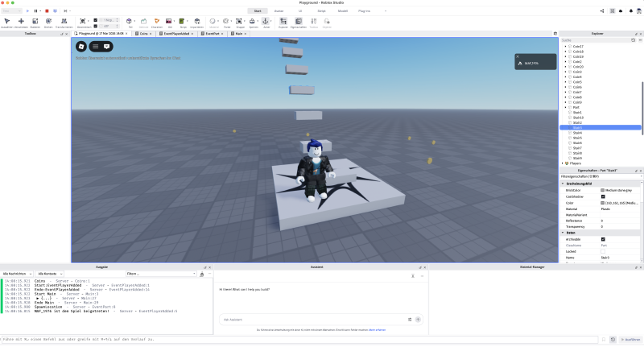Open the Alle Nachrichten dropdown
This screenshot has height=351, width=644.
pyautogui.click(x=17, y=274)
